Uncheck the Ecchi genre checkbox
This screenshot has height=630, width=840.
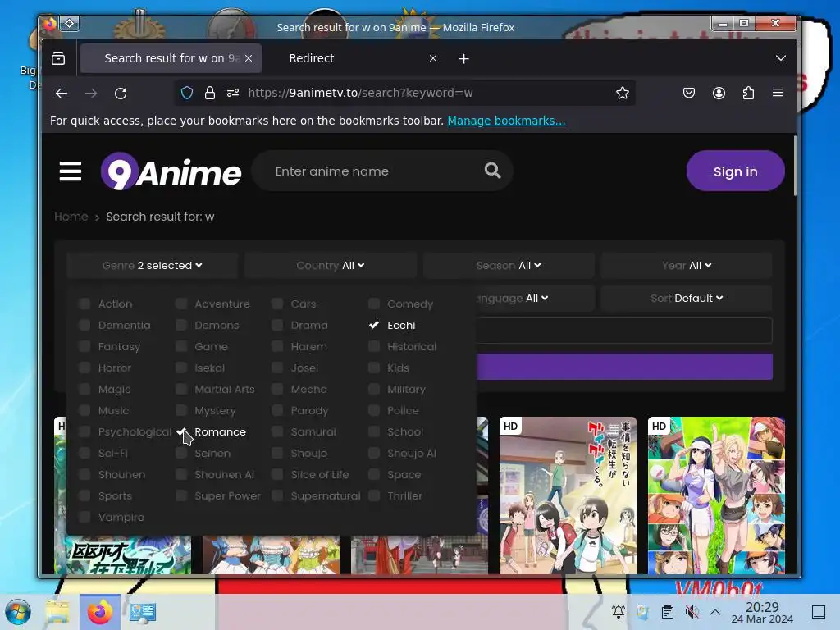(x=374, y=325)
